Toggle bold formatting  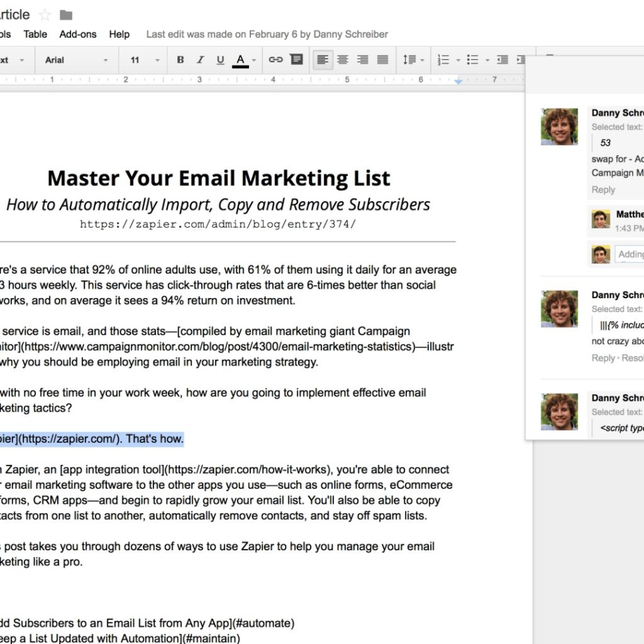[180, 60]
